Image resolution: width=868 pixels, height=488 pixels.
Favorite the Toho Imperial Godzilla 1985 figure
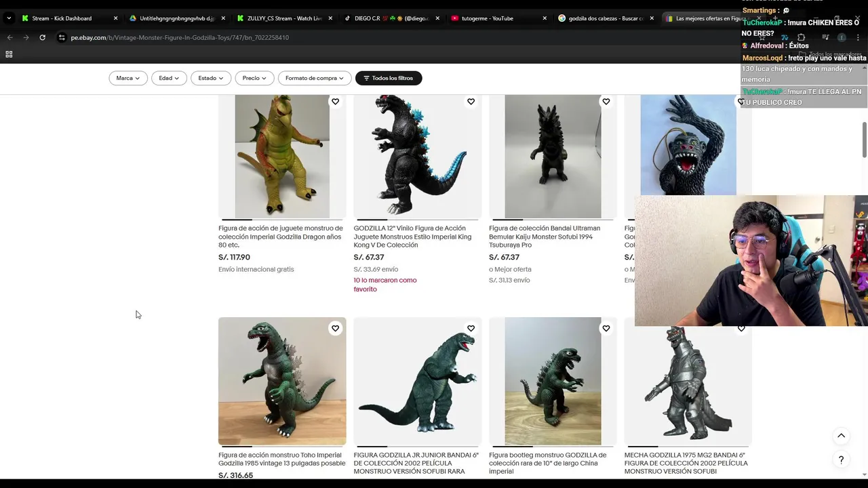click(335, 328)
